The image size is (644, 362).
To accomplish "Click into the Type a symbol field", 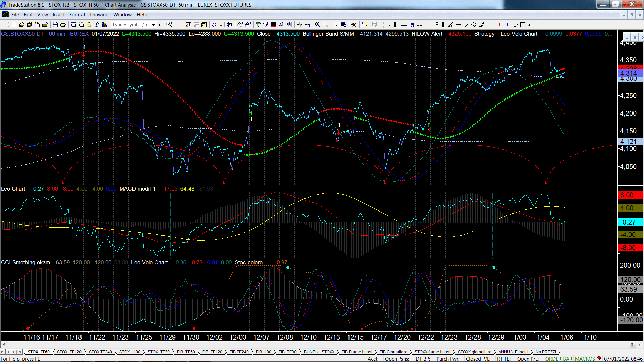I will pos(131,24).
